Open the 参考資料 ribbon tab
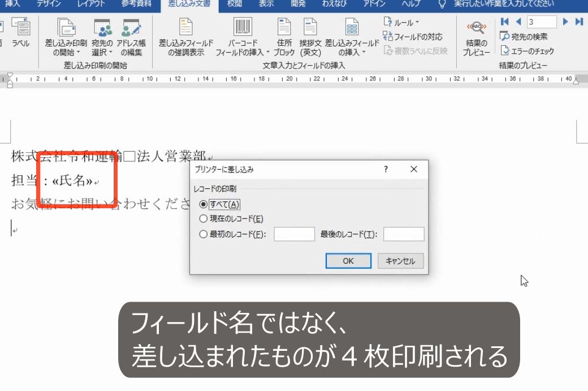The height and width of the screenshot is (391, 588). tap(136, 4)
